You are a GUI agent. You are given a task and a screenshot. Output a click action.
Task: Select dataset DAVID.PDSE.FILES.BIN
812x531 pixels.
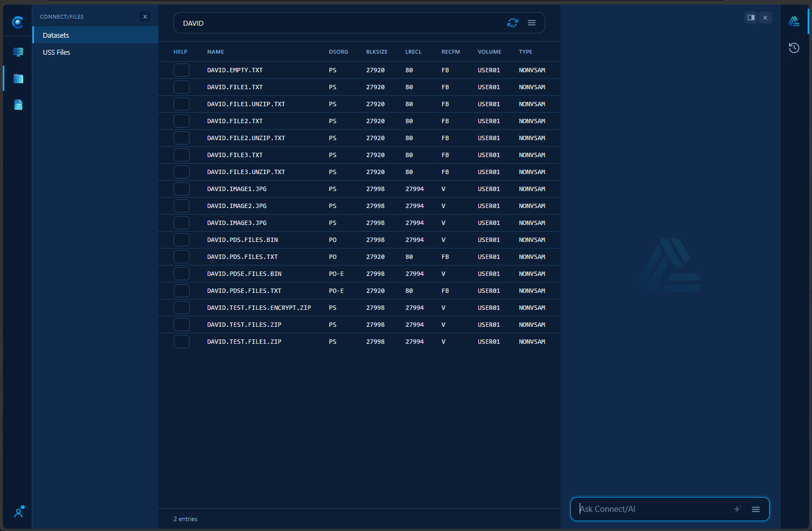pyautogui.click(x=244, y=274)
